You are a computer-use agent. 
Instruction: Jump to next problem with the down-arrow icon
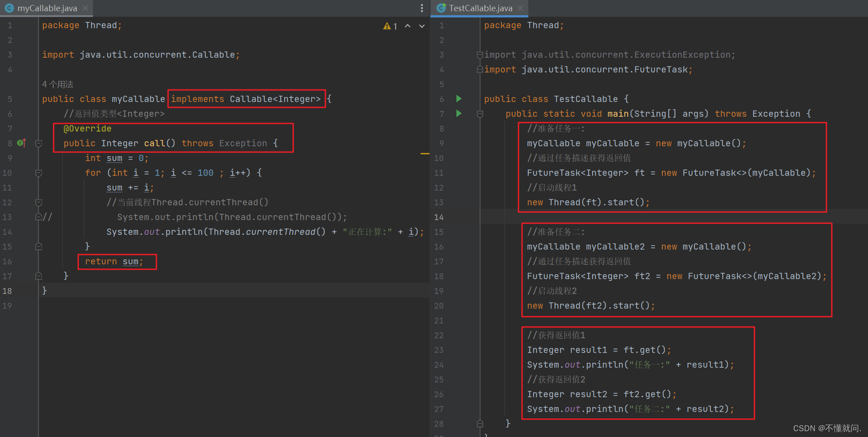[421, 26]
